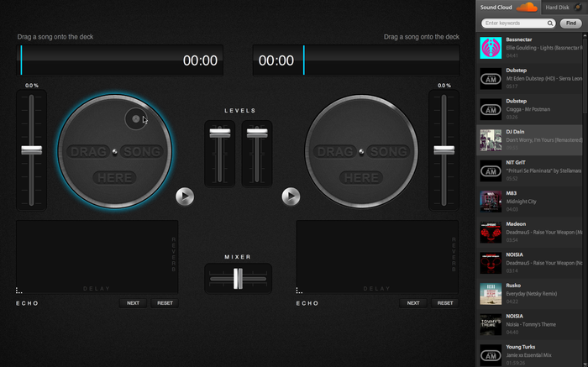Click RESET under the left effects pad

165,303
